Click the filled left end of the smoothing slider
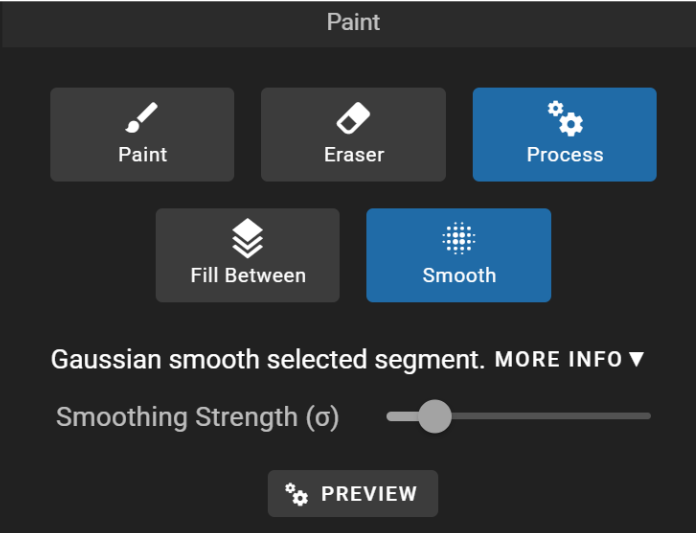This screenshot has height=533, width=696. tap(403, 416)
